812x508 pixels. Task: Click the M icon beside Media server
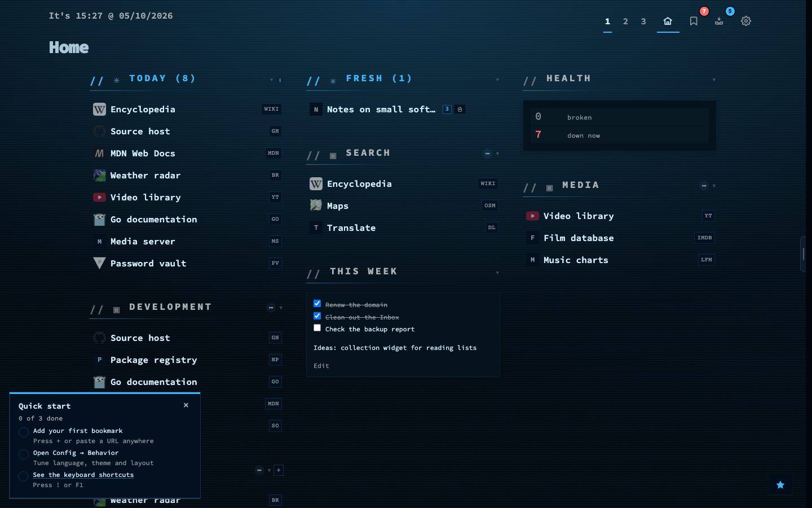click(99, 242)
